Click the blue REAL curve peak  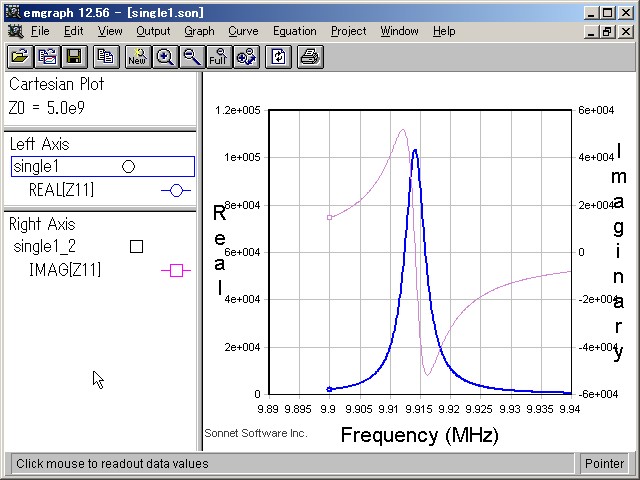pyautogui.click(x=415, y=151)
